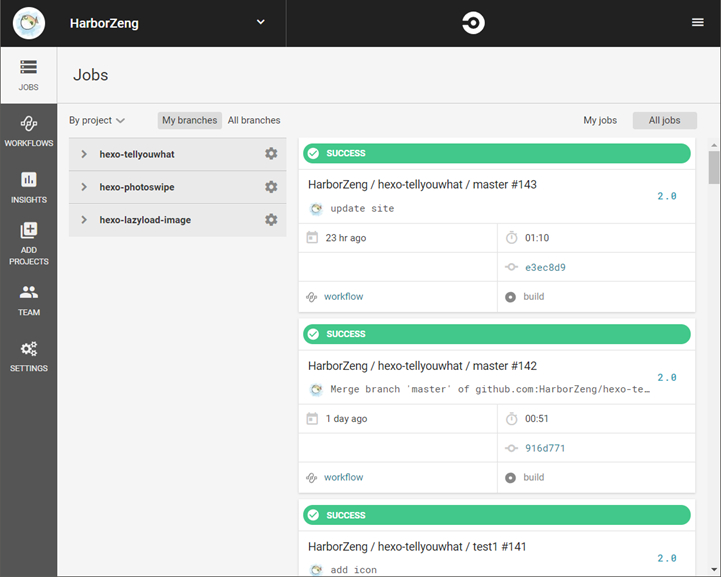This screenshot has width=721, height=577.
Task: Open build 'master #143' title link
Action: click(x=422, y=184)
